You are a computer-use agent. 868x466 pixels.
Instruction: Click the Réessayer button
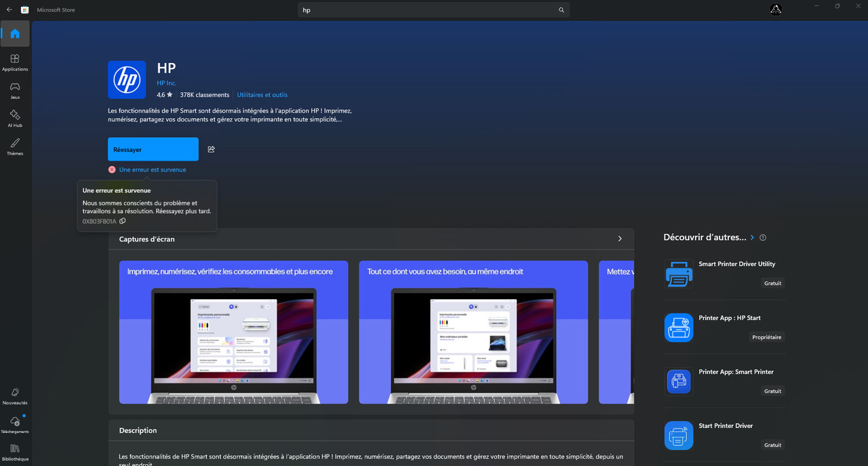[x=153, y=149]
